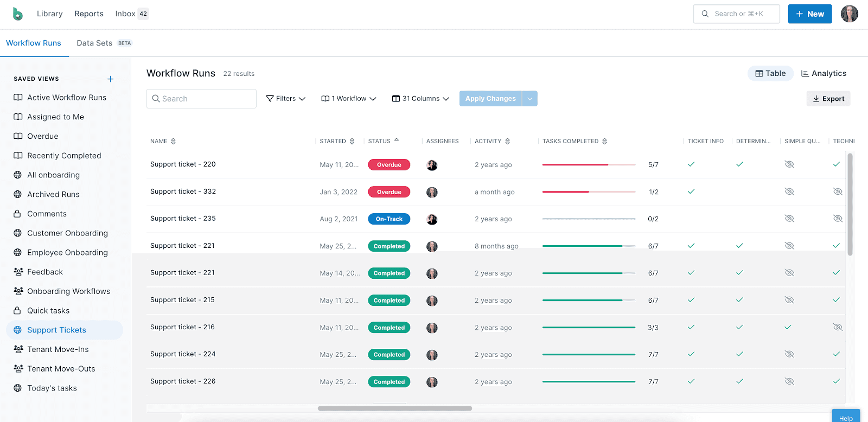
Task: Click the people icon beside Feedback
Action: [x=18, y=272]
